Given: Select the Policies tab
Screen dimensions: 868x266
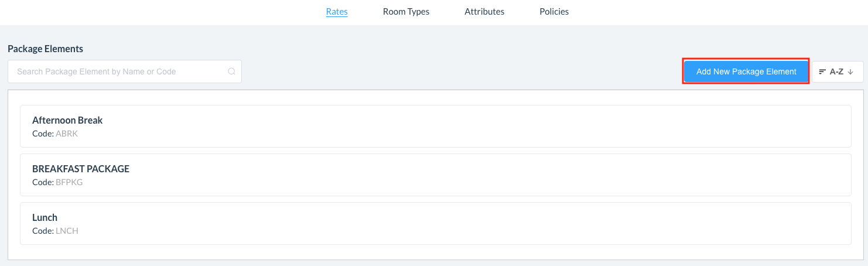Looking at the screenshot, I should click(554, 12).
